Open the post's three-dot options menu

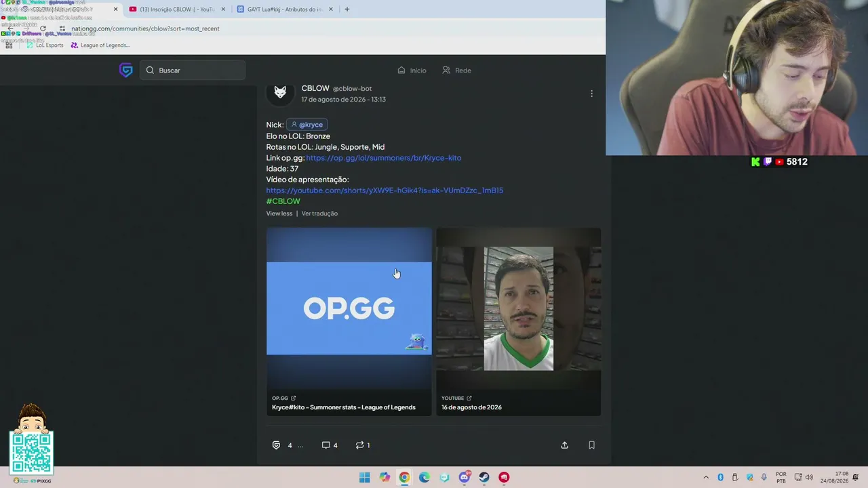[591, 94]
